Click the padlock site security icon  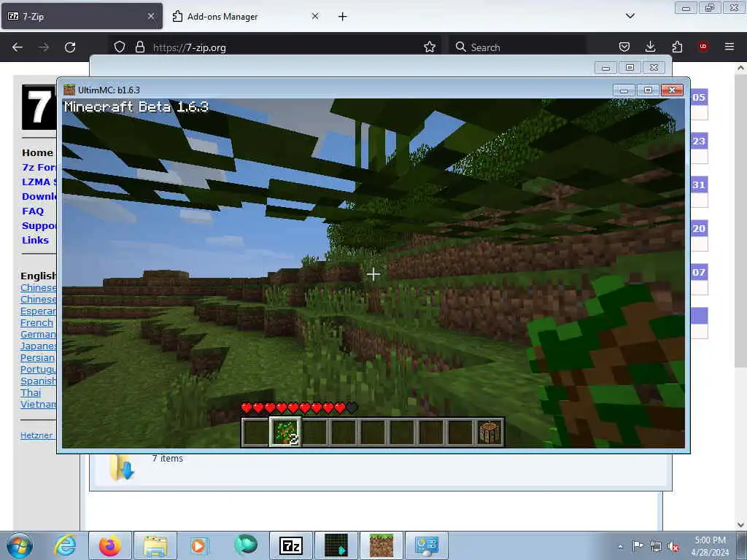(x=139, y=47)
